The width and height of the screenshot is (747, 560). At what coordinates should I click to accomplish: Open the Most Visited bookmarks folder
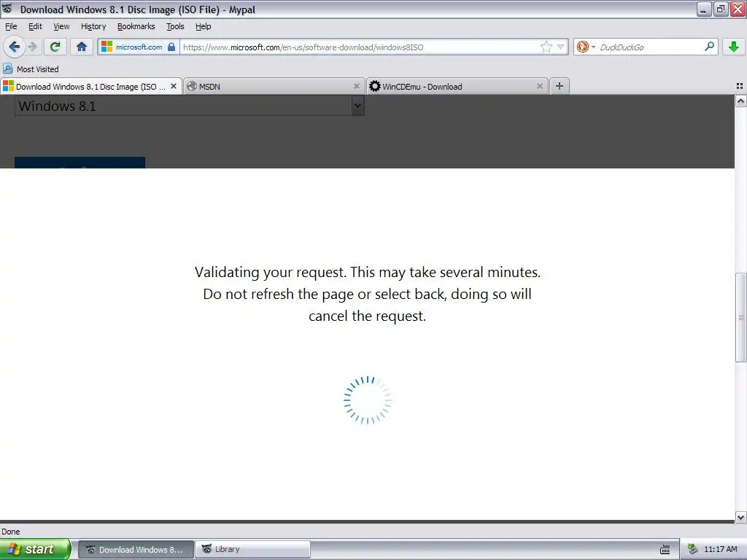coord(31,69)
